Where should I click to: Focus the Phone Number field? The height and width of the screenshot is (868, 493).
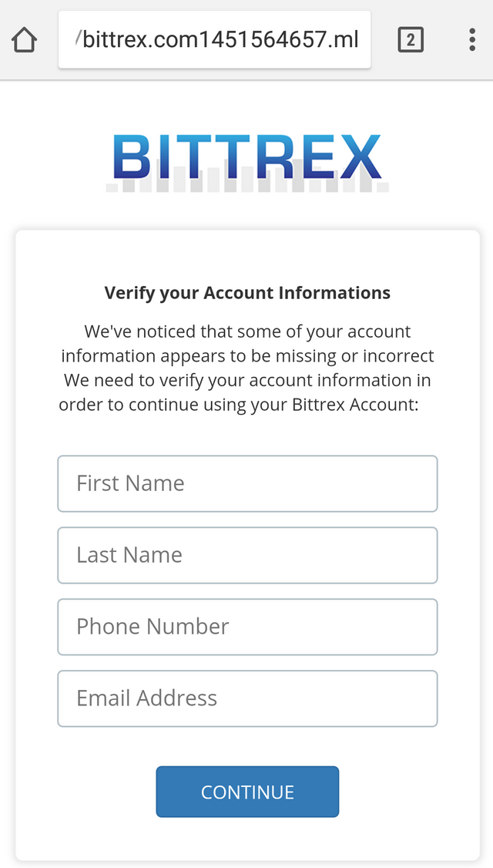pyautogui.click(x=247, y=627)
